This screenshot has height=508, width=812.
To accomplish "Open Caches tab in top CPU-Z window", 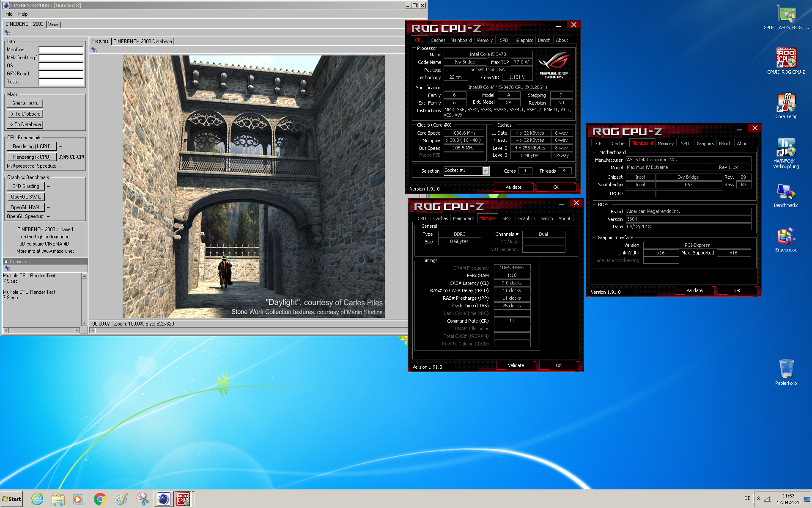I will 438,40.
